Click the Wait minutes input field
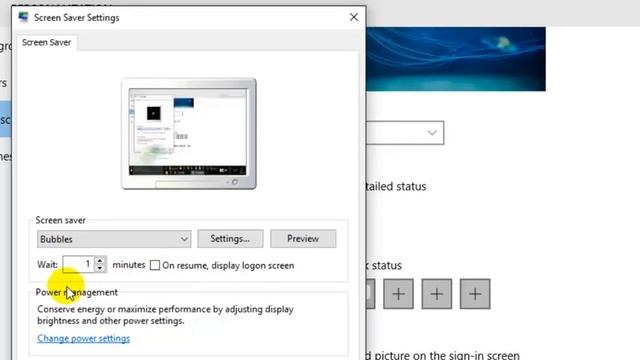 pos(78,264)
